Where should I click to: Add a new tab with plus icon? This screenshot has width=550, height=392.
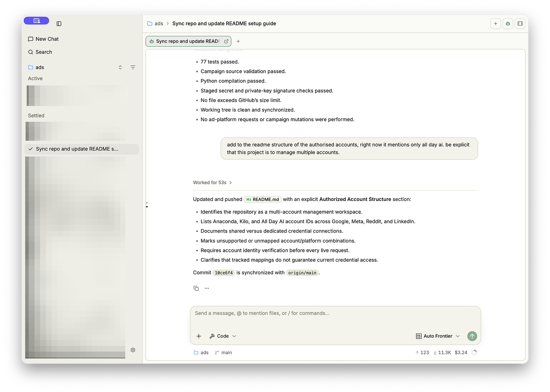tap(238, 42)
